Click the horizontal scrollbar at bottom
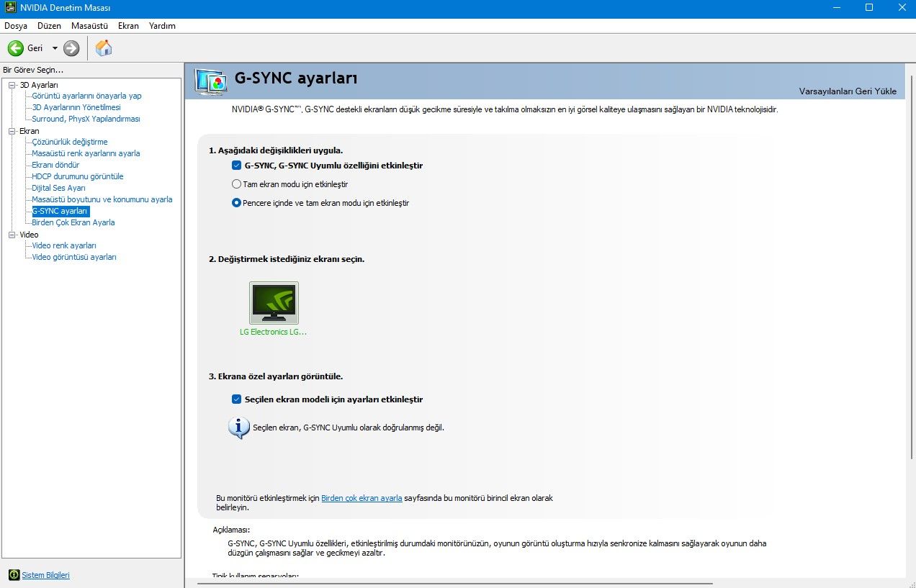The width and height of the screenshot is (916, 588). click(454, 584)
